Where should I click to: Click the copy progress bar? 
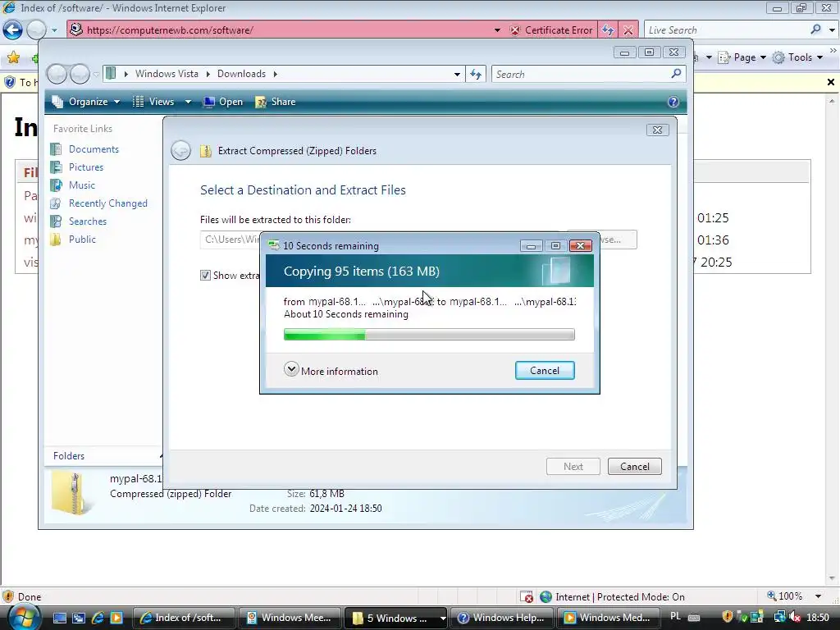(429, 335)
